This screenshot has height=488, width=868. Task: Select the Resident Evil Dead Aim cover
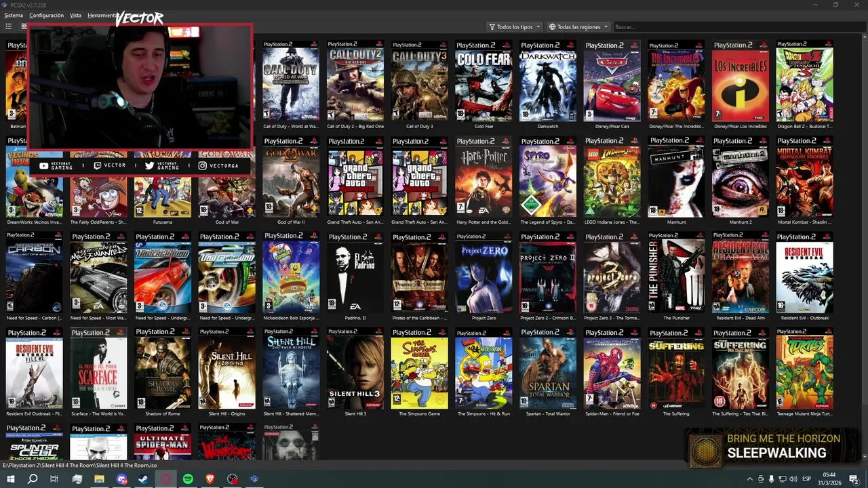click(x=741, y=272)
